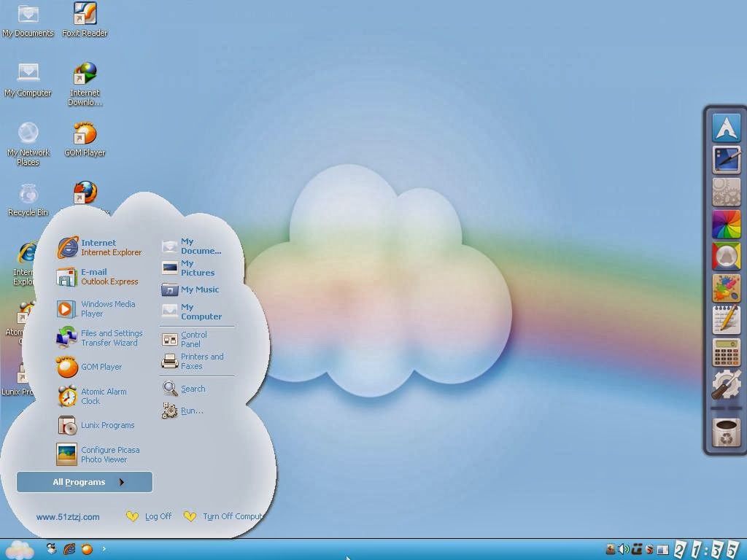Screen dimensions: 747x560
Task: Open My Computer desktop icon
Action: [28, 79]
